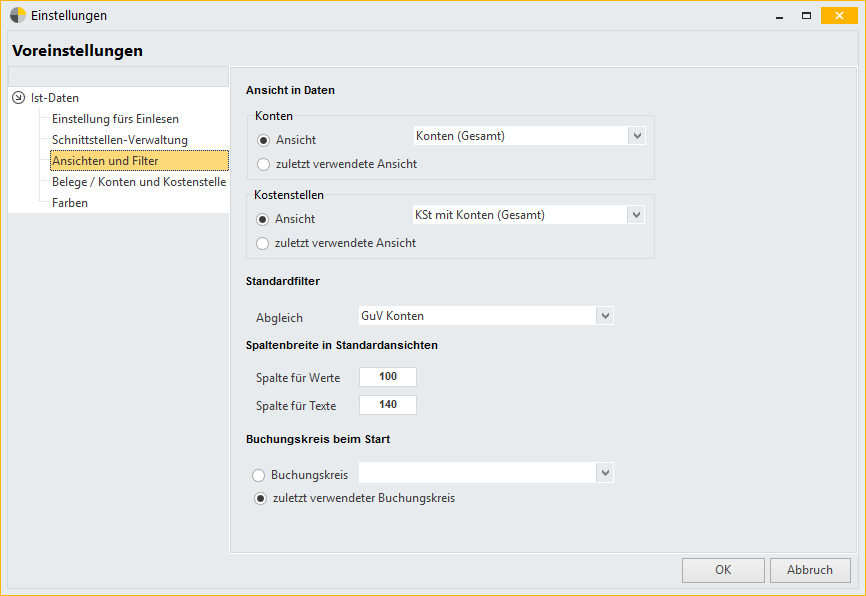Click the Einstellungen app icon in title bar

[18, 15]
